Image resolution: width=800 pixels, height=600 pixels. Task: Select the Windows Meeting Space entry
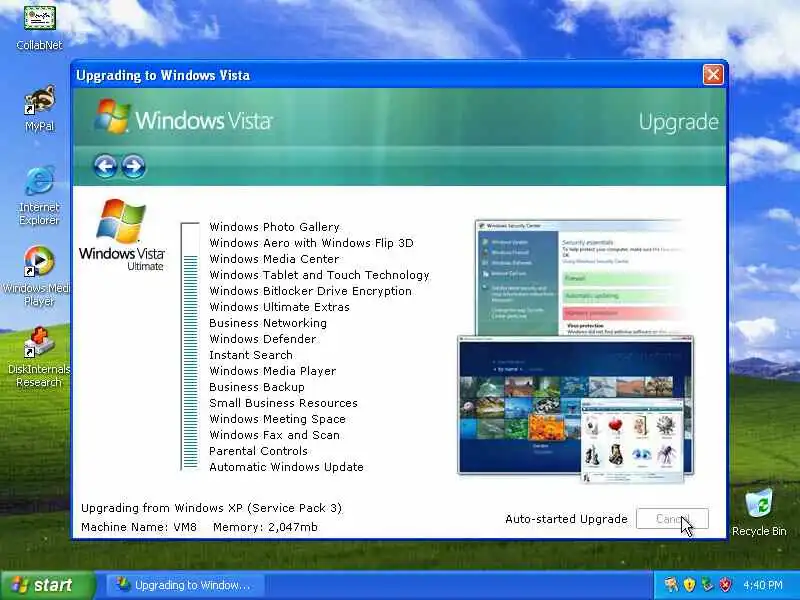tap(278, 419)
